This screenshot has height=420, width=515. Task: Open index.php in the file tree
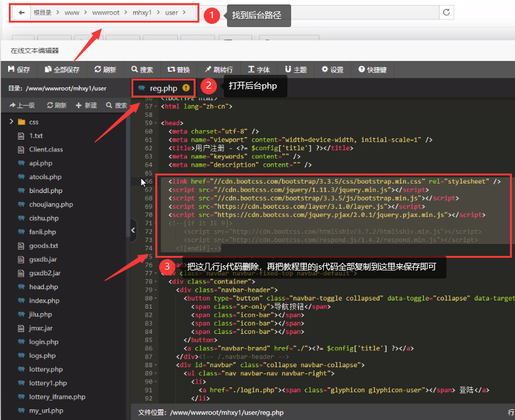tap(44, 301)
